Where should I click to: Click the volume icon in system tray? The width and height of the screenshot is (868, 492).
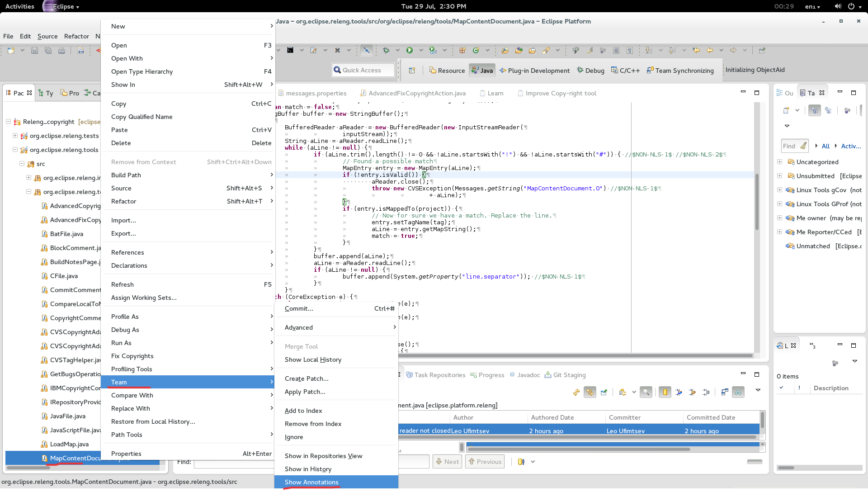(838, 6)
